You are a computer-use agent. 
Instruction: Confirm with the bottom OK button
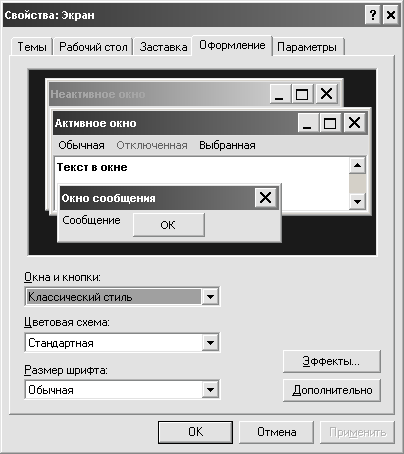[x=195, y=432]
